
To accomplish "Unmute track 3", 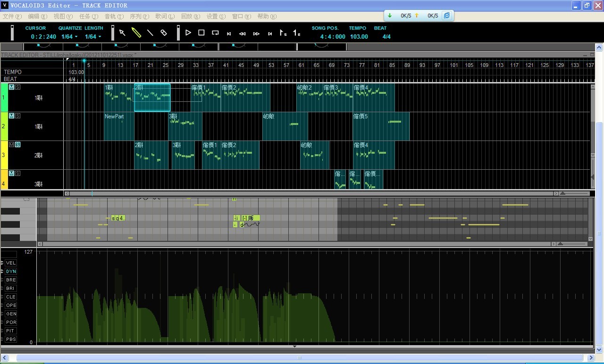I will point(11,145).
